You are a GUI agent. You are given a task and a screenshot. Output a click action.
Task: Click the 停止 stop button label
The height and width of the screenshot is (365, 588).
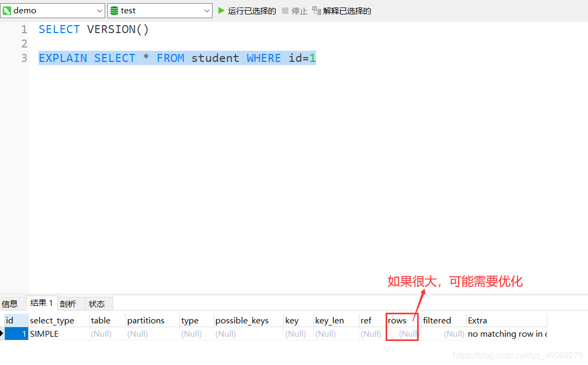[x=299, y=11]
